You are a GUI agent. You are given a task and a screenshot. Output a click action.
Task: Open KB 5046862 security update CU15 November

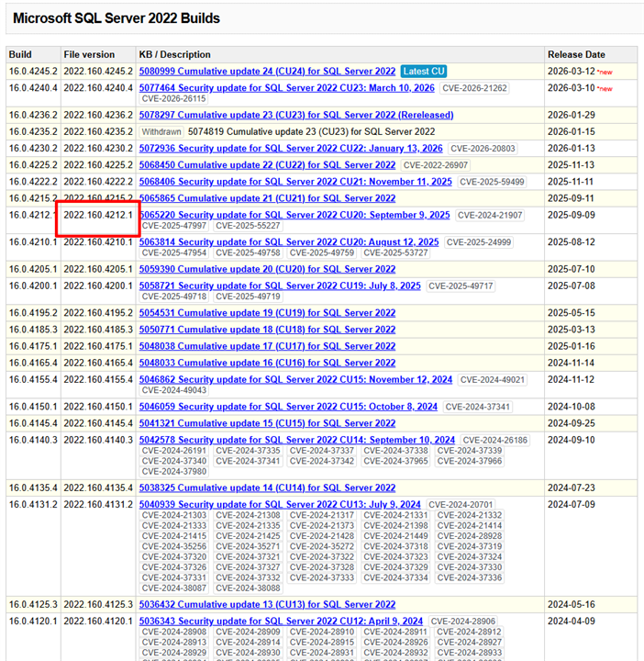[x=295, y=380]
